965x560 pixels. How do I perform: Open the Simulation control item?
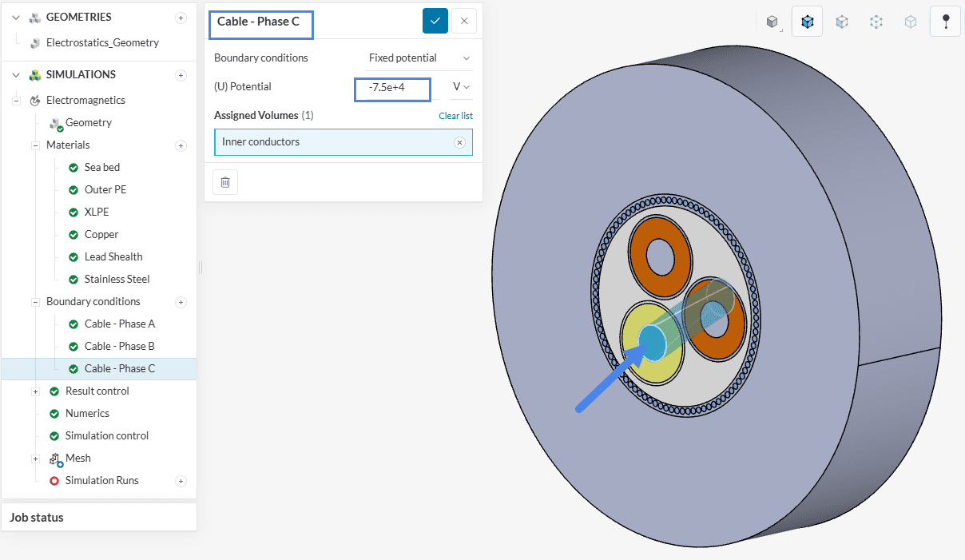pyautogui.click(x=106, y=435)
